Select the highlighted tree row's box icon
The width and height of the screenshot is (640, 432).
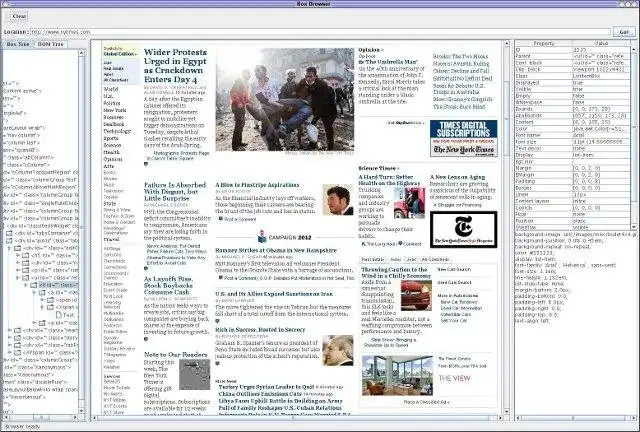tap(34, 285)
